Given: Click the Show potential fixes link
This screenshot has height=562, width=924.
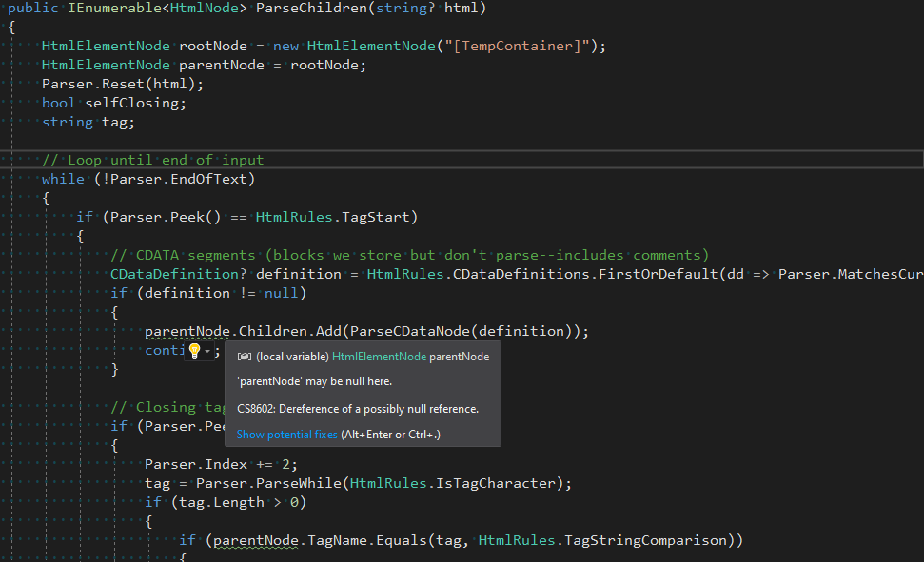Looking at the screenshot, I should click(x=285, y=434).
